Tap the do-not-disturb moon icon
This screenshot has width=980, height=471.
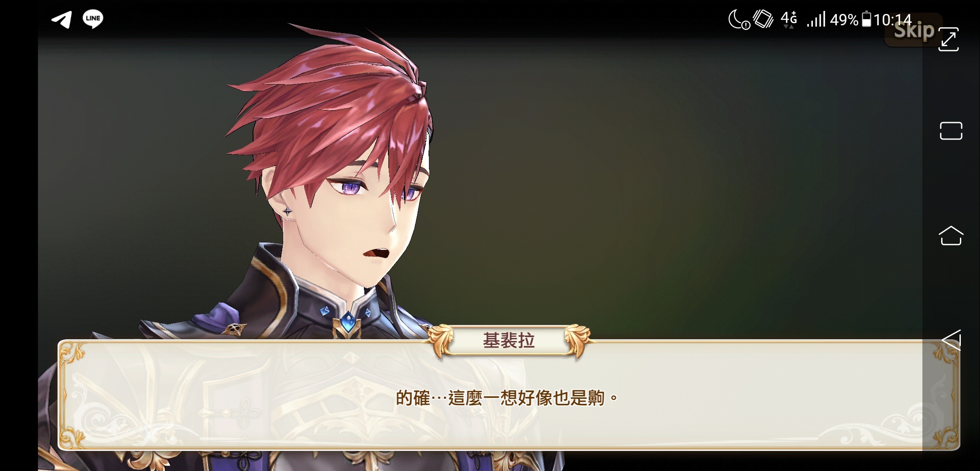click(739, 20)
